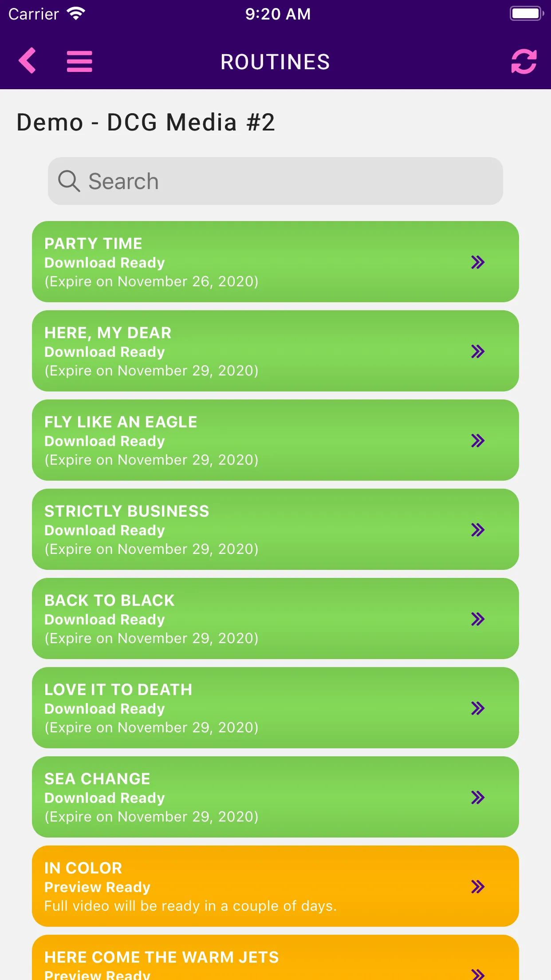Tap double chevron on In Color
This screenshot has width=551, height=980.
click(478, 887)
